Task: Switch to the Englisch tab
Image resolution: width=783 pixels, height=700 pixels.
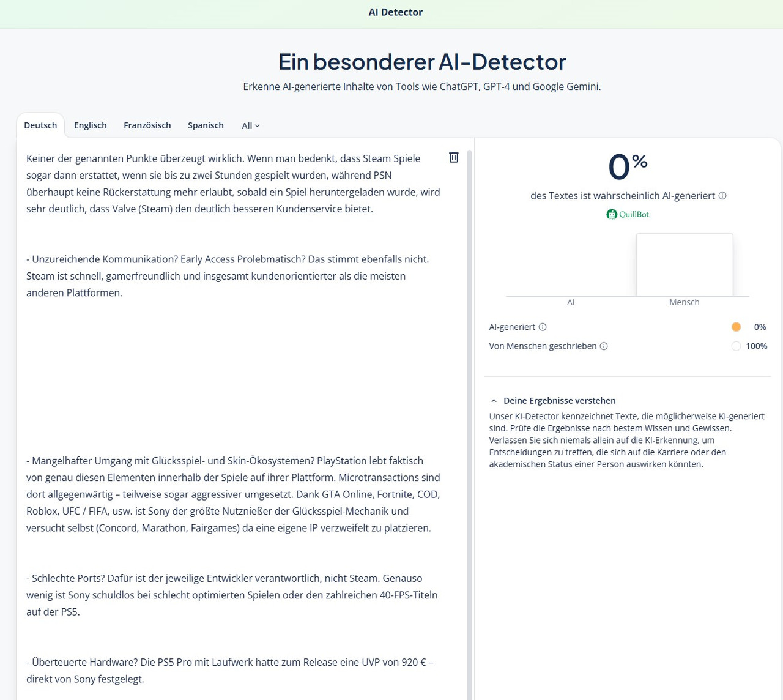Action: (x=91, y=125)
